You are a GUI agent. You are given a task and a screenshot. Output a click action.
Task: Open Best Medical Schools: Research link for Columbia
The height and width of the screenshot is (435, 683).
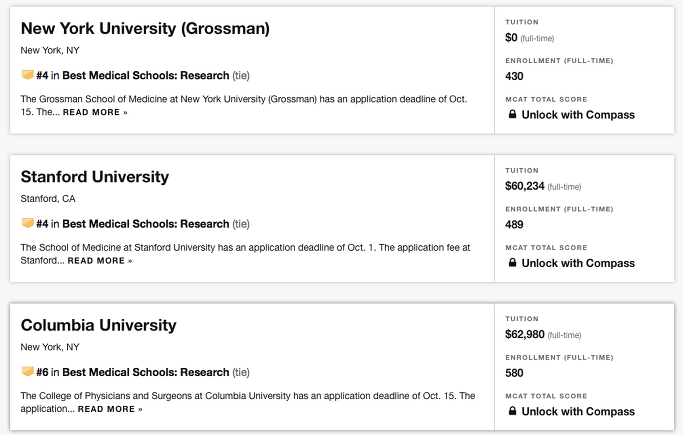145,372
